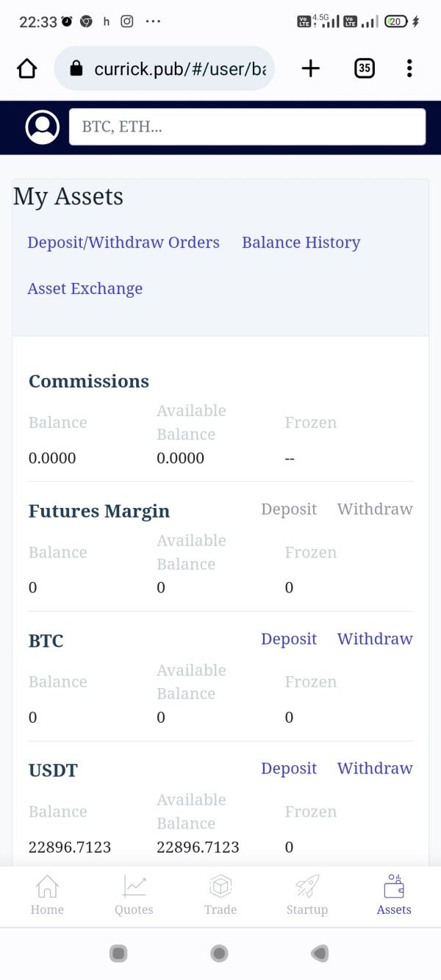Click Withdraw for USDT

point(375,768)
